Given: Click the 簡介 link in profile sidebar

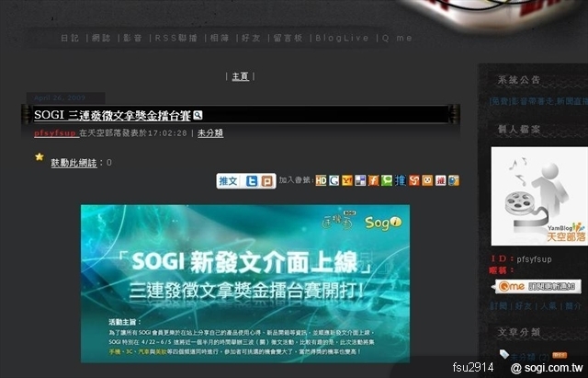Looking at the screenshot, I should (573, 306).
